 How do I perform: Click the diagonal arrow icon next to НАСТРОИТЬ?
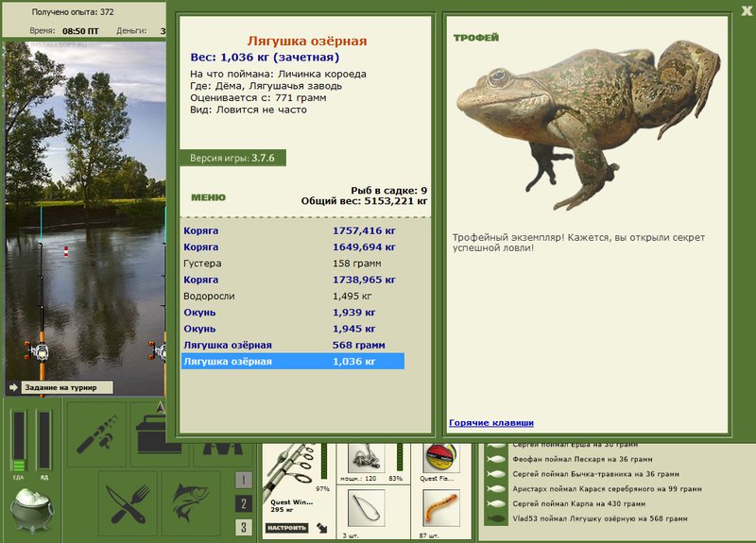coord(322,528)
